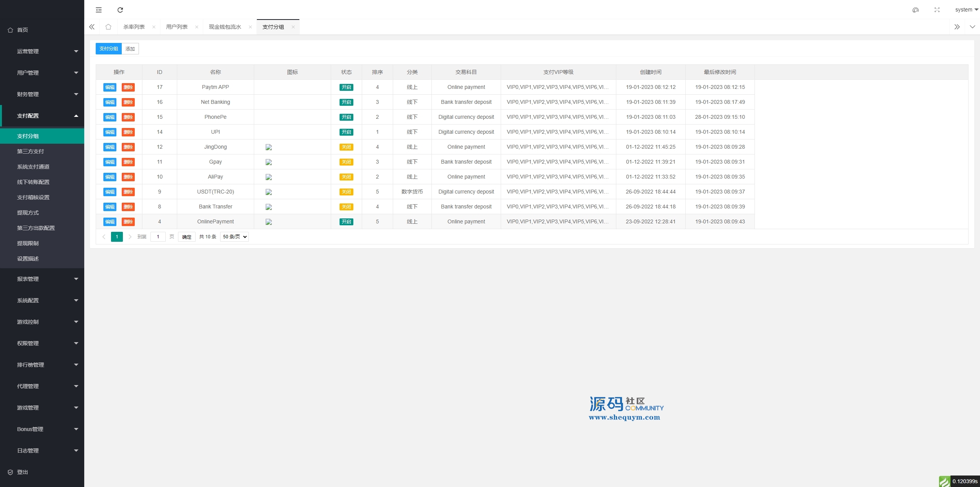Click the 添加 button
The image size is (980, 487).
(x=130, y=49)
